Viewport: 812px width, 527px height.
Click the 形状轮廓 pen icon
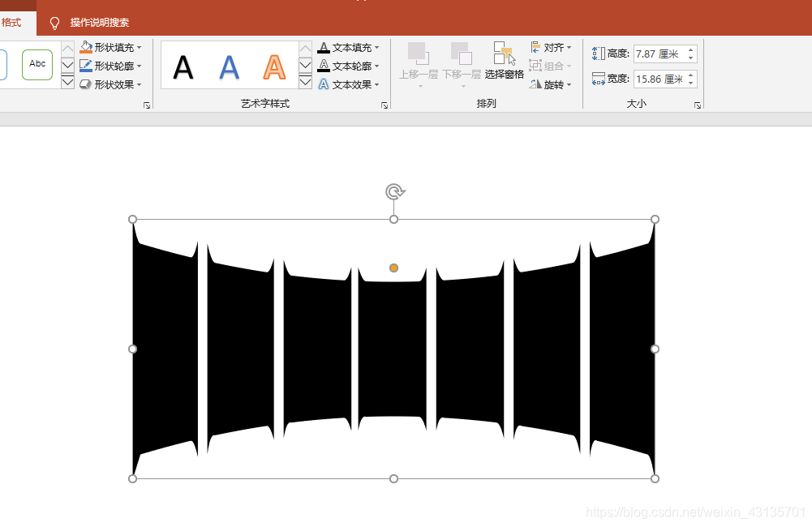[x=86, y=66]
